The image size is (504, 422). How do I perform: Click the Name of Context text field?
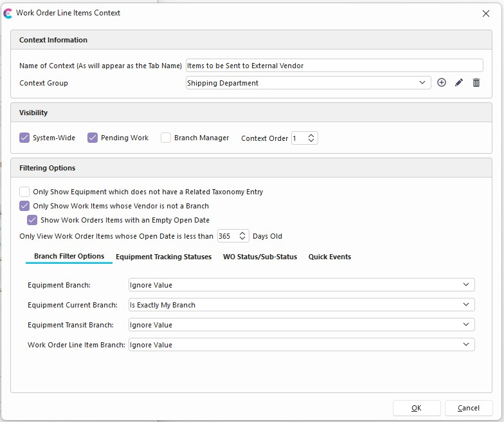tap(334, 66)
